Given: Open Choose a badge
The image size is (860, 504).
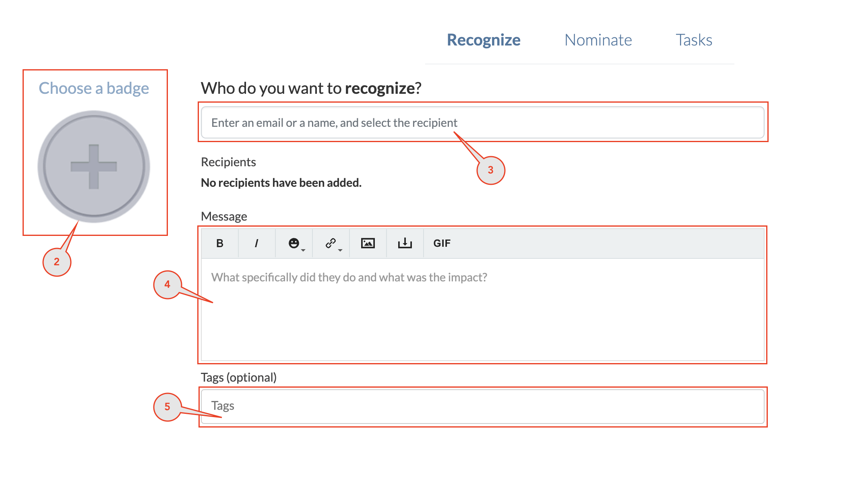Looking at the screenshot, I should 94,88.
